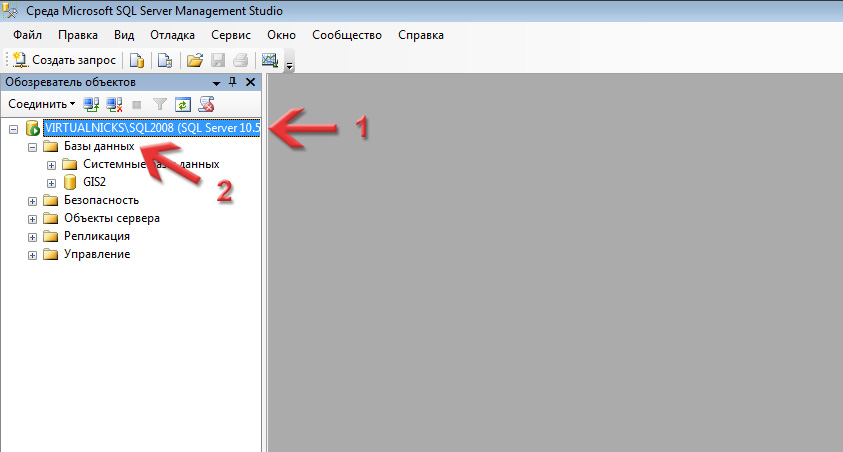Expand the Репликация folder
This screenshot has height=452, width=843.
click(x=32, y=237)
